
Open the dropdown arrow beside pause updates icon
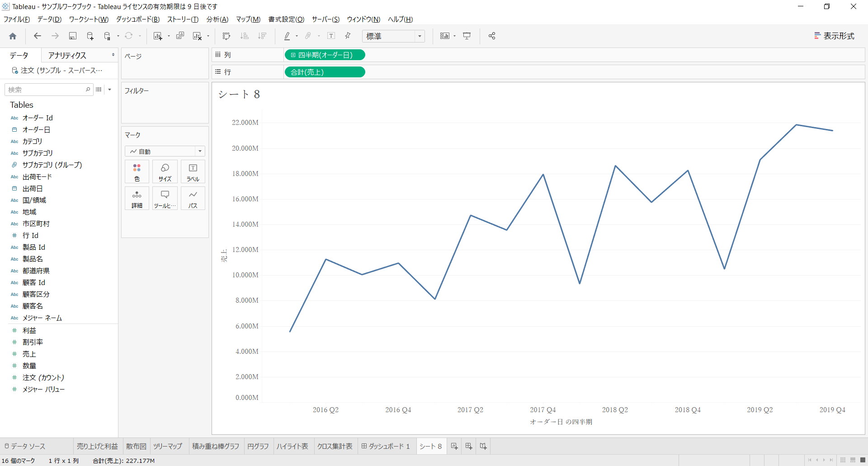point(118,36)
